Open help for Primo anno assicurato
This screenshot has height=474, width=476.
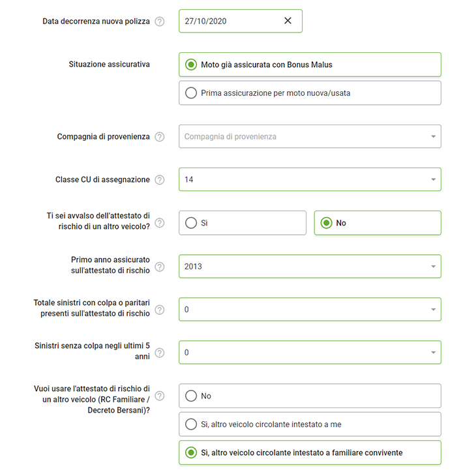click(x=160, y=266)
